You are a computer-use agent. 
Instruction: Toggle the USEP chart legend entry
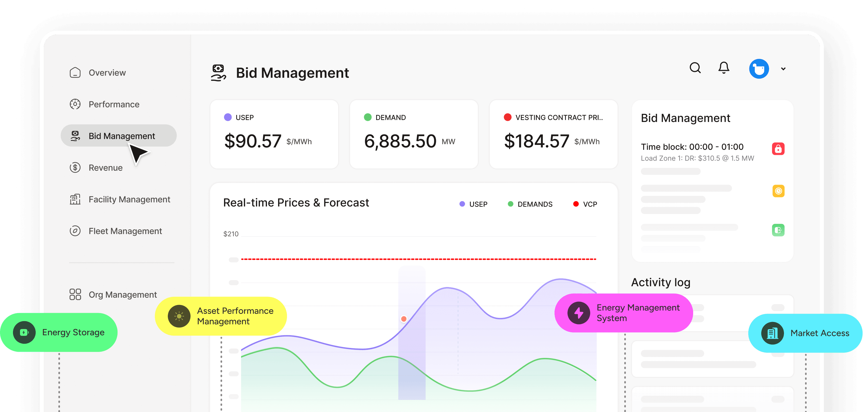pos(473,204)
